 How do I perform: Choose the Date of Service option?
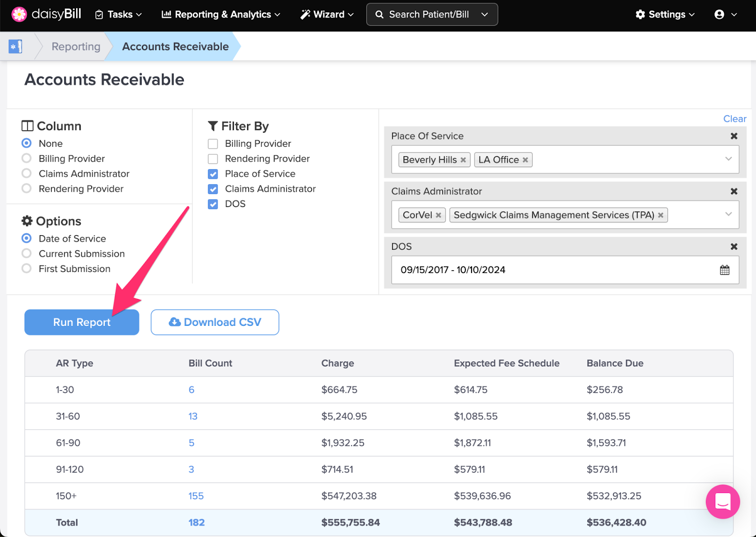26,239
